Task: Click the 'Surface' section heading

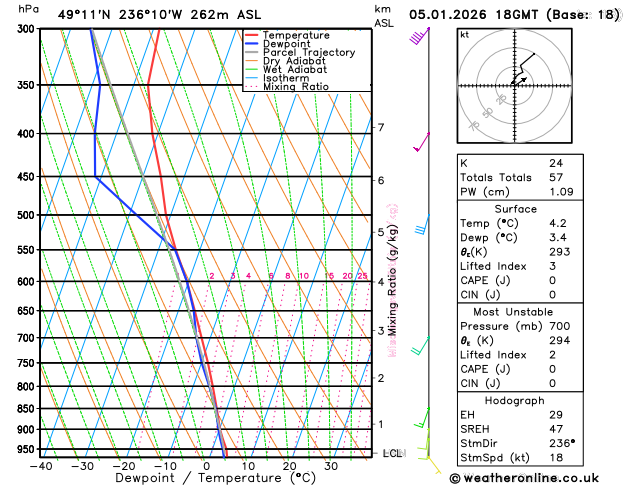Action: [x=515, y=209]
